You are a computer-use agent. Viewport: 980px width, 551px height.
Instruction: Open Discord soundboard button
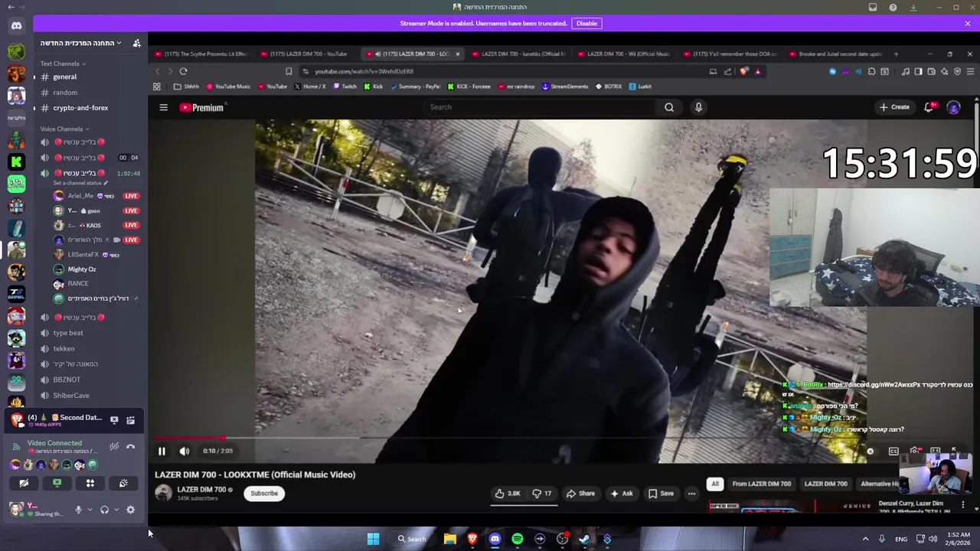click(x=123, y=483)
